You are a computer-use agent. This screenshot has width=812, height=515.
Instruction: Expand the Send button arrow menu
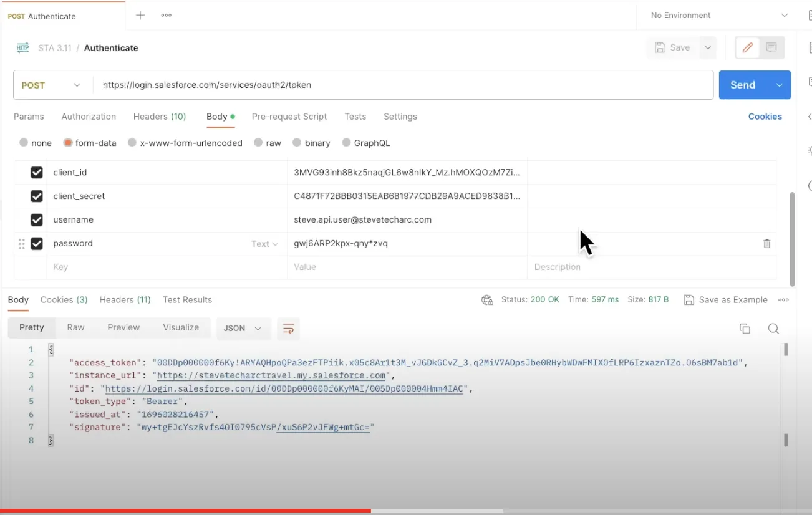click(779, 85)
